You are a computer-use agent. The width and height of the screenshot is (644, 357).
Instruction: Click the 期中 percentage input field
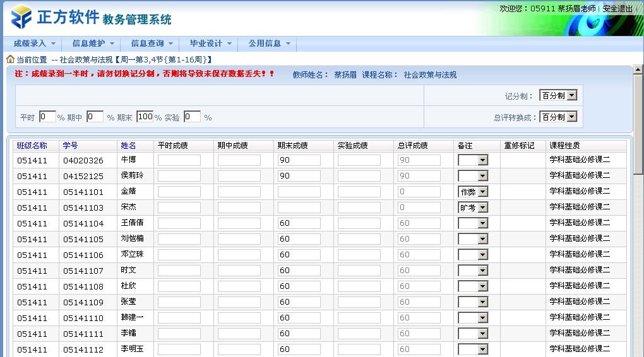coord(95,117)
